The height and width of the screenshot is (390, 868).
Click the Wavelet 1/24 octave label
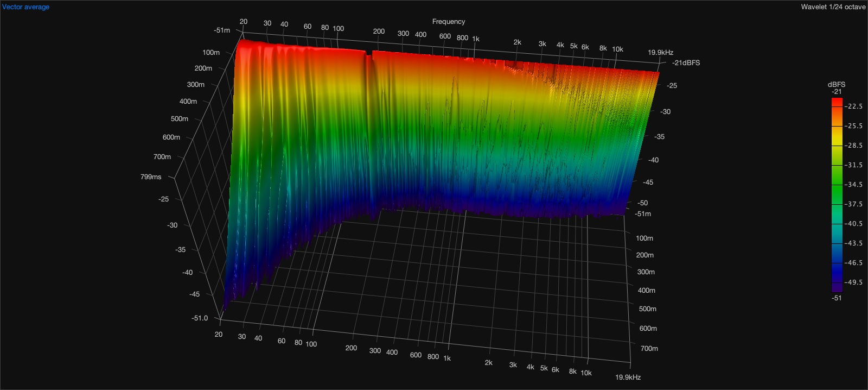(x=833, y=7)
